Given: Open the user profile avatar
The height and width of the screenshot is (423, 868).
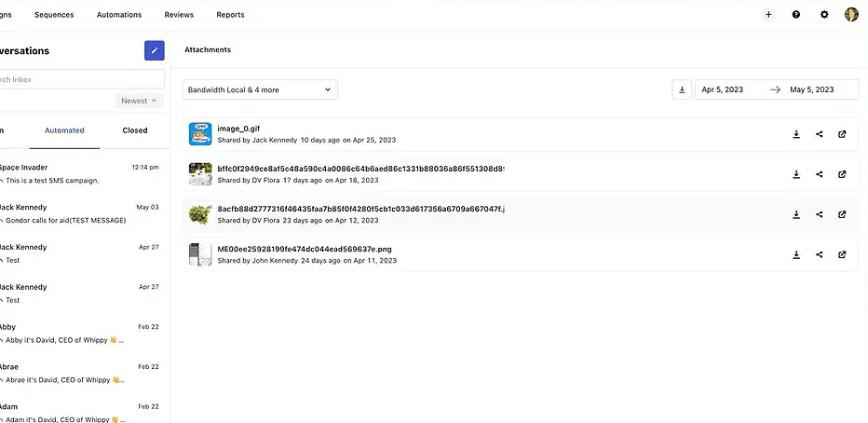Looking at the screenshot, I should (x=851, y=15).
